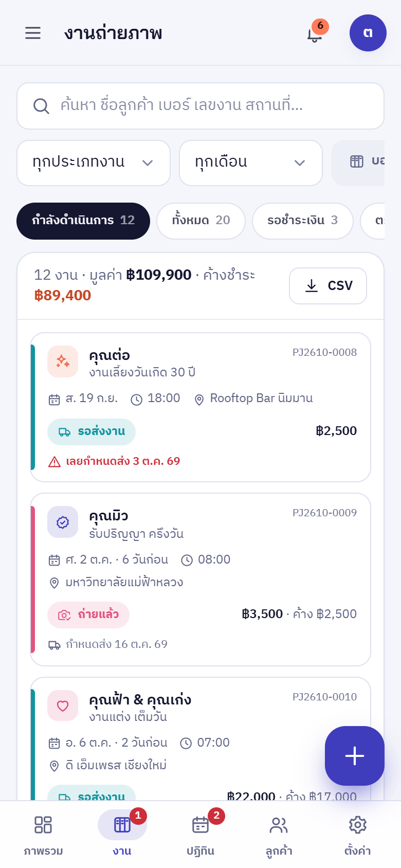Image resolution: width=401 pixels, height=868 pixels.
Task: Click the ถ่ายแล้ว status badge on คุณมิว
Action: (x=88, y=614)
